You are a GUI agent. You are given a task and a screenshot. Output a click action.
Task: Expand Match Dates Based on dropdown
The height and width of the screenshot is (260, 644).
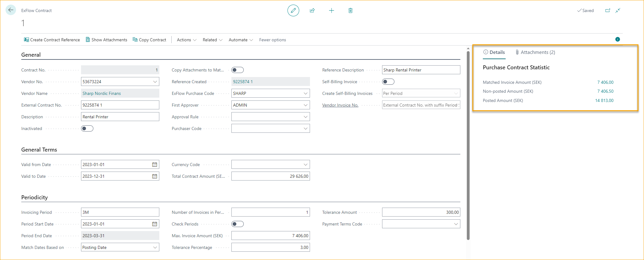pyautogui.click(x=155, y=247)
